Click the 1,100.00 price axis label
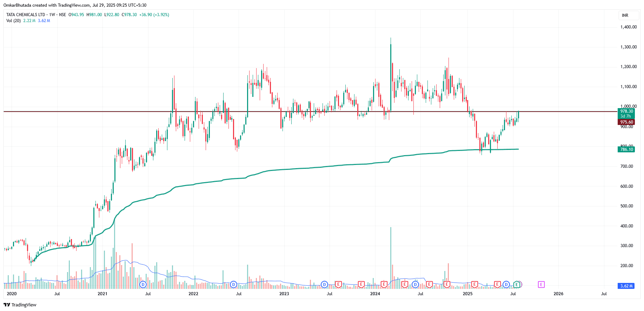This screenshot has height=311, width=644. click(629, 87)
